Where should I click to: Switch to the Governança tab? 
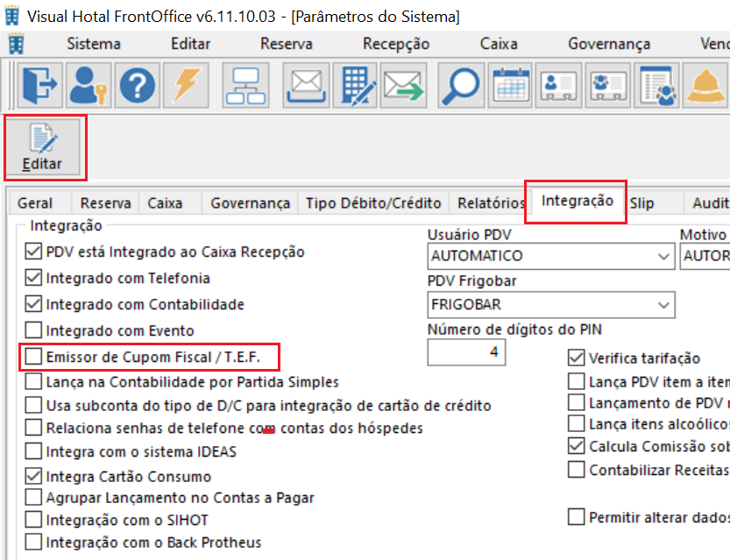(251, 203)
